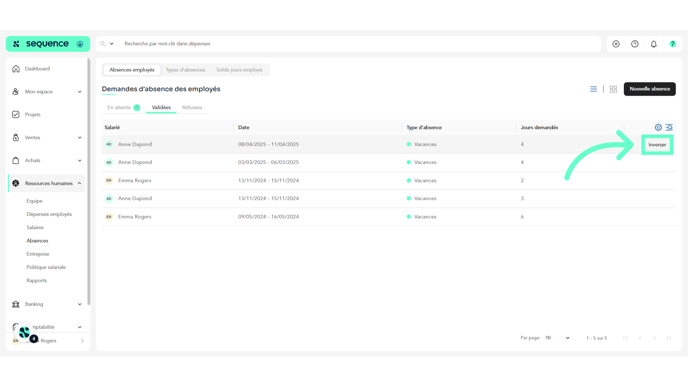Open Salaires submenu item
Image resolution: width=688 pixels, height=387 pixels.
pyautogui.click(x=35, y=227)
